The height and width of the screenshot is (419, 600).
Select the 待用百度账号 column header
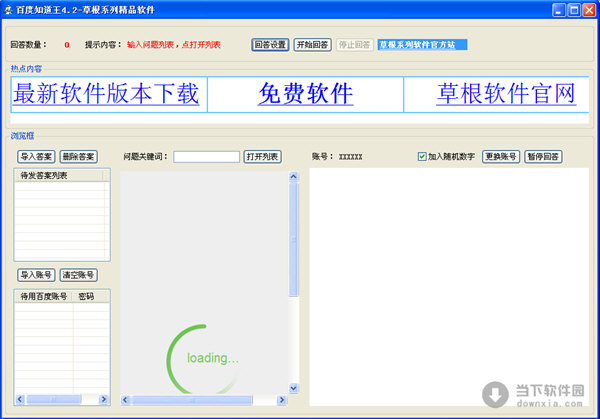(44, 296)
